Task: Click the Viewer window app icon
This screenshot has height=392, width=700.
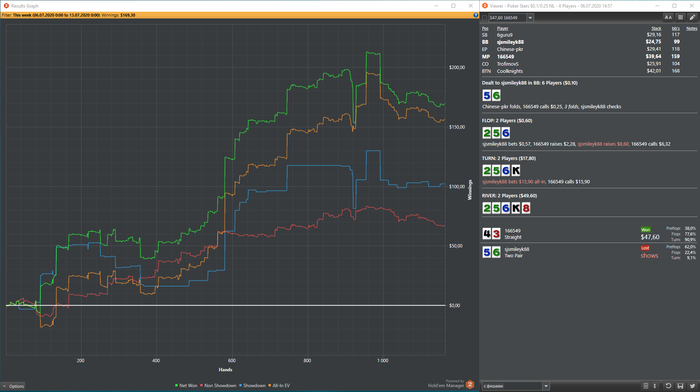Action: pyautogui.click(x=485, y=6)
